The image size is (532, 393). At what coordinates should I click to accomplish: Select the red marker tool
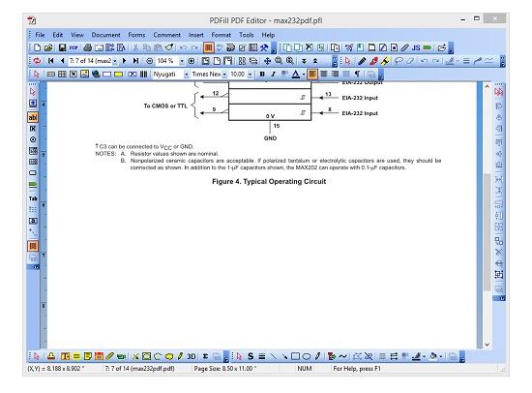point(373,61)
